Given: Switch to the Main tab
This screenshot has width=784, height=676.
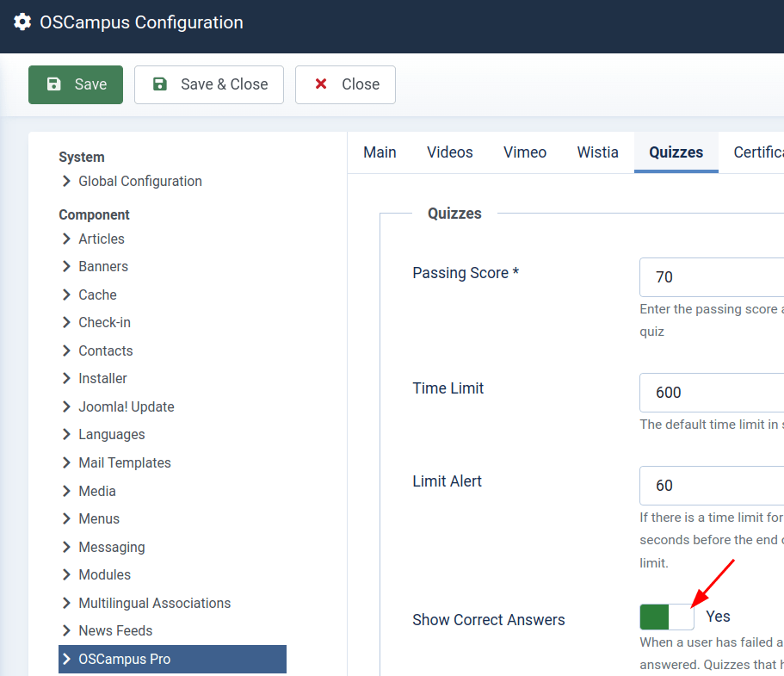Looking at the screenshot, I should pyautogui.click(x=380, y=152).
